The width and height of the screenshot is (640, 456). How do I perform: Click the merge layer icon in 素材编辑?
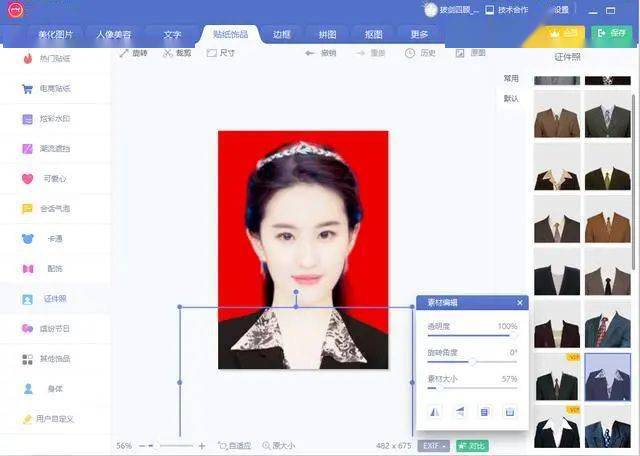point(484,412)
